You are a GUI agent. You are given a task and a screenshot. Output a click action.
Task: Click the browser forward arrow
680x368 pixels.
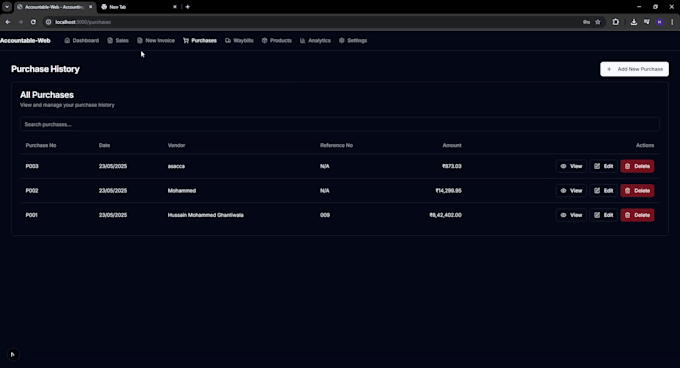click(x=20, y=22)
